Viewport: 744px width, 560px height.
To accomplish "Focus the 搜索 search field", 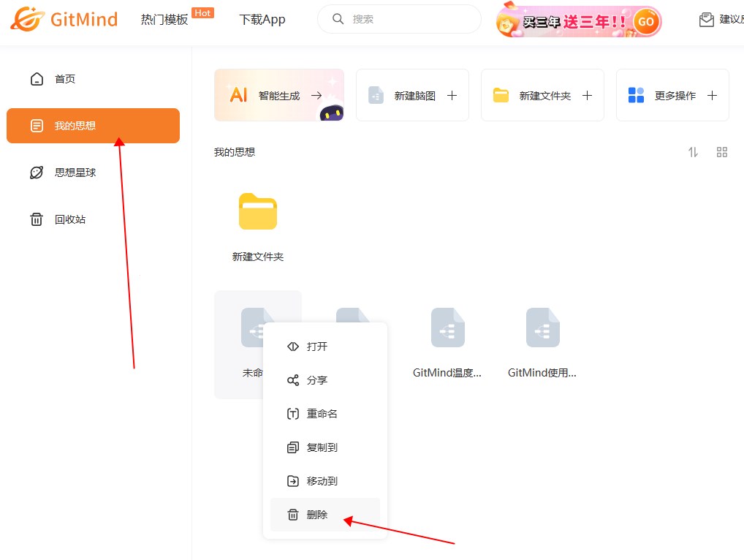I will (399, 19).
